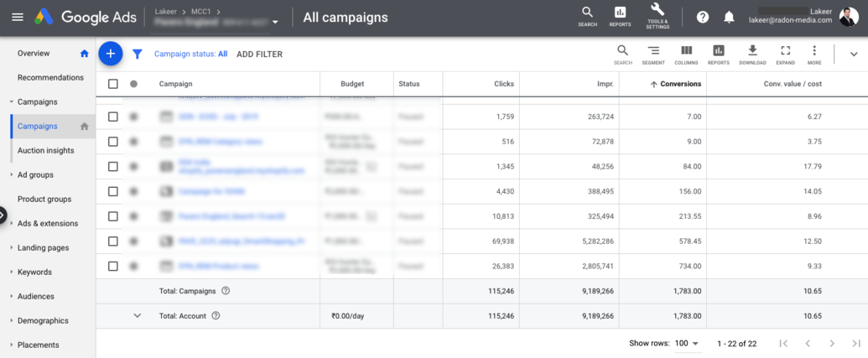Open the Show rows 100 dropdown
Image resolution: width=868 pixels, height=358 pixels.
pyautogui.click(x=687, y=344)
